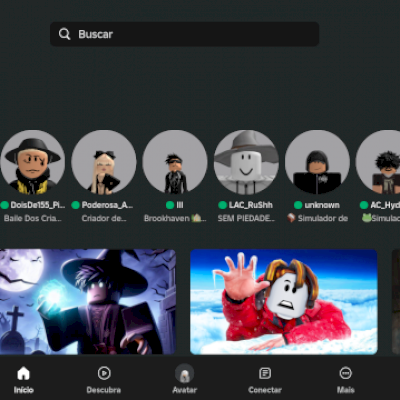Viewport: 400px width, 400px height.
Task: Open the Descubra tab
Action: coord(104,379)
